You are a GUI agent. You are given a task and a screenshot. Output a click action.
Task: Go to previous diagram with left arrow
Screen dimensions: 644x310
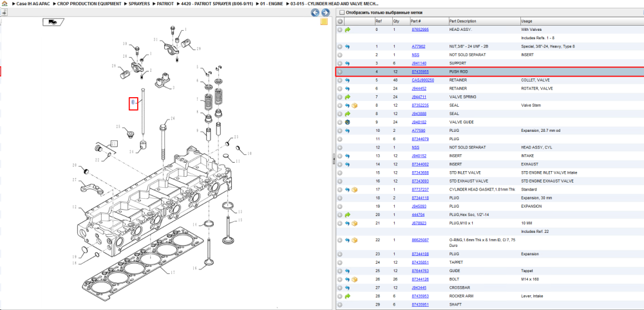(315, 13)
